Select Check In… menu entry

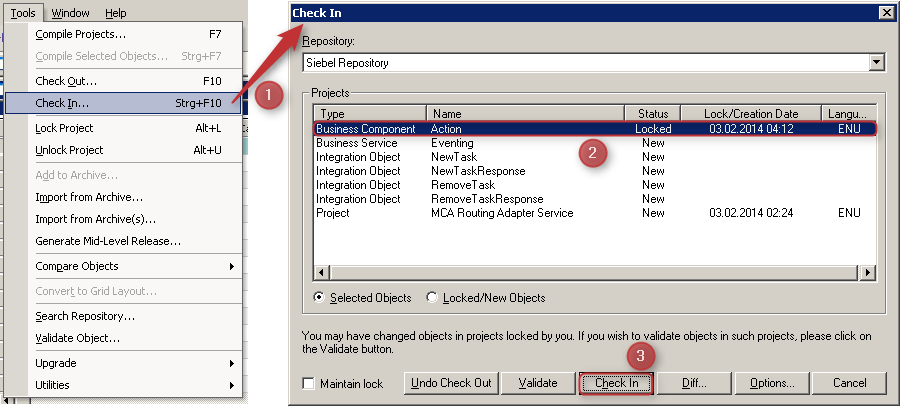123,103
